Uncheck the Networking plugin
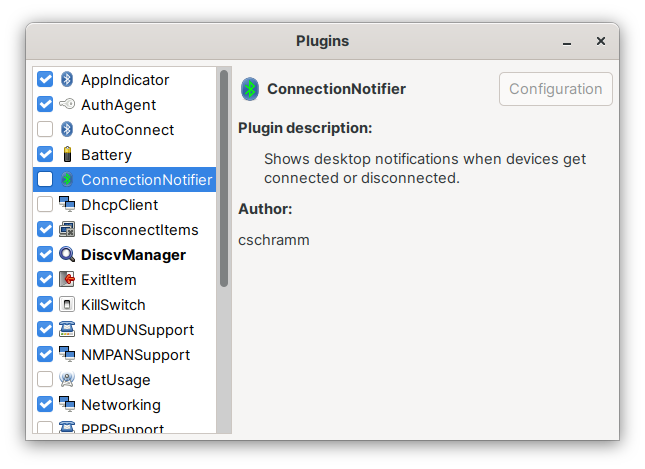The width and height of the screenshot is (645, 469). point(45,404)
